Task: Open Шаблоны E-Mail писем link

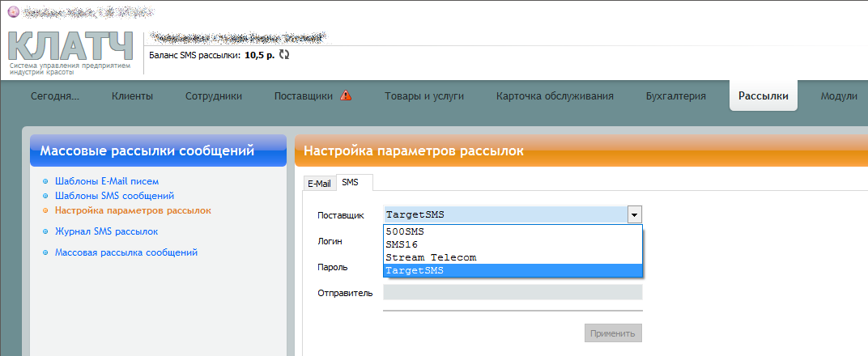Action: point(107,180)
